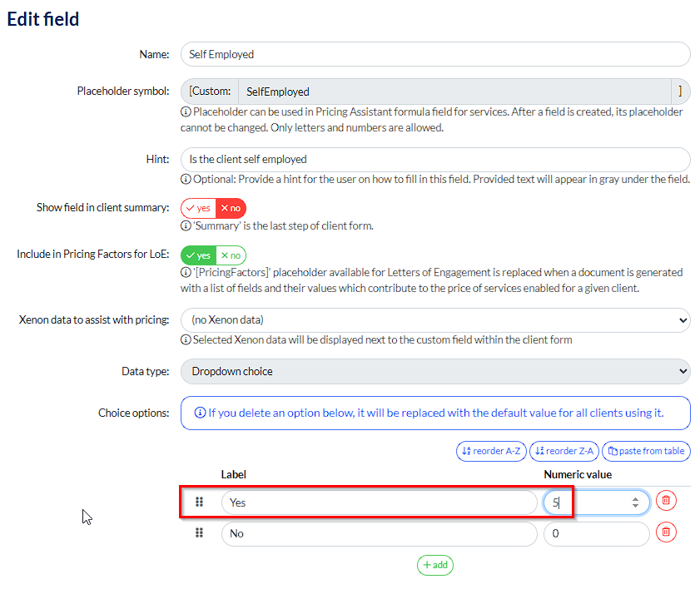
Task: Disable Include in Pricing Factors for LoE
Action: point(231,255)
